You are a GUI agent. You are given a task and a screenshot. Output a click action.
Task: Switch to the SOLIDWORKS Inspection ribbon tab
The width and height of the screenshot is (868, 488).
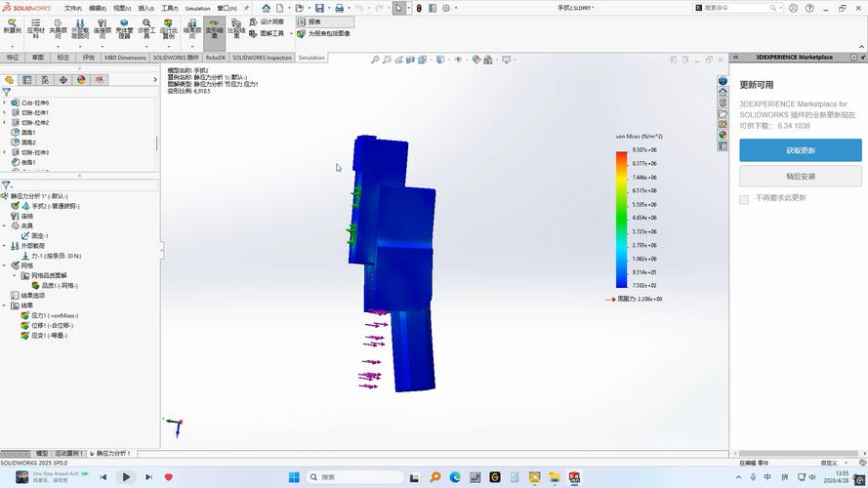(262, 58)
